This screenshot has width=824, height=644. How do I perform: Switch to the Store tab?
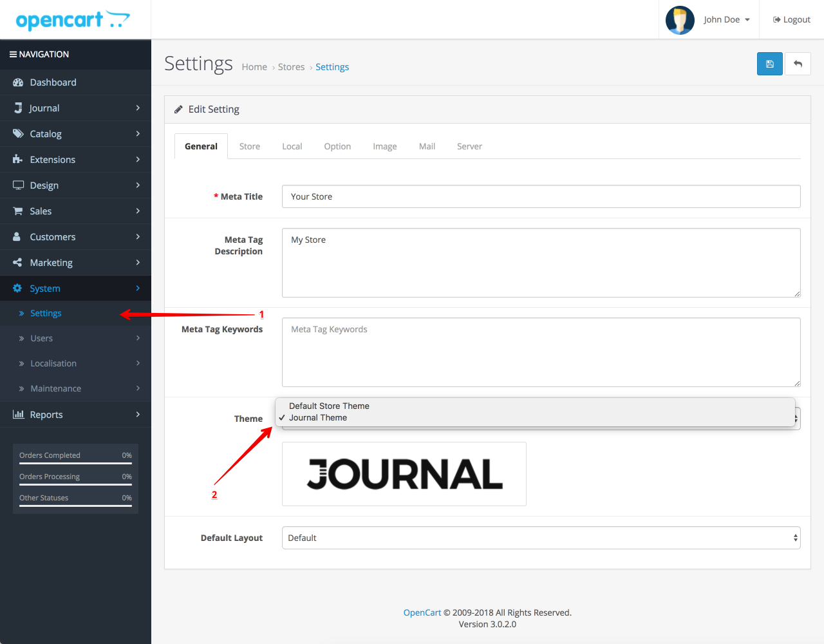[x=250, y=146]
